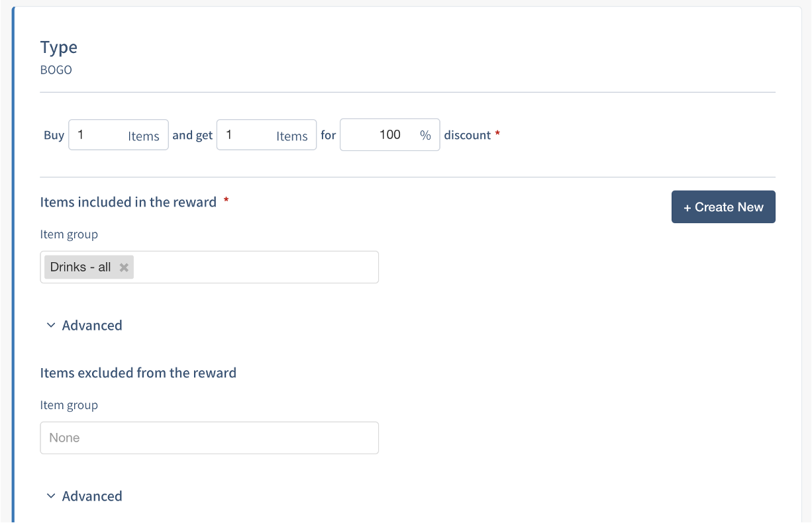Click the 'Items excluded from the reward' label
The width and height of the screenshot is (812, 523).
[138, 373]
